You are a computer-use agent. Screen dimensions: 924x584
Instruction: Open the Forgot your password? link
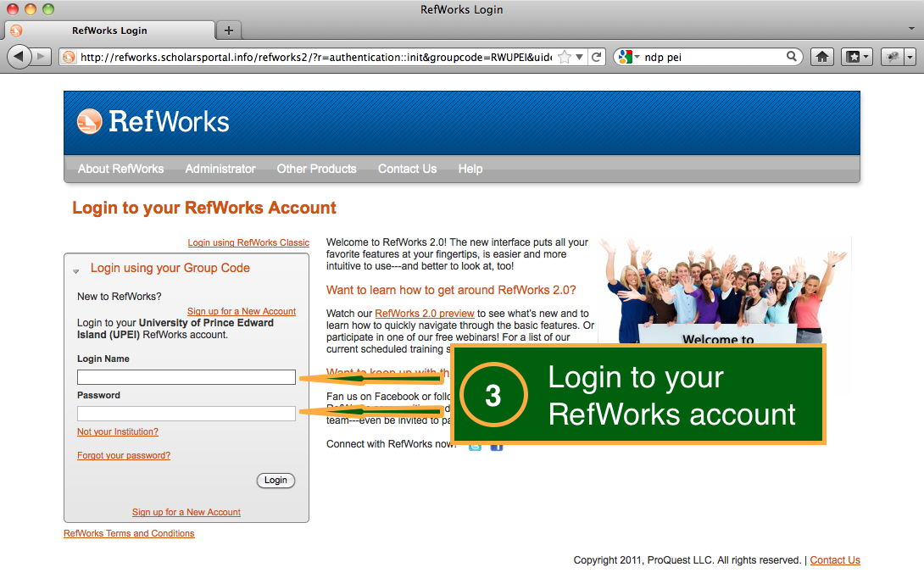(x=124, y=455)
